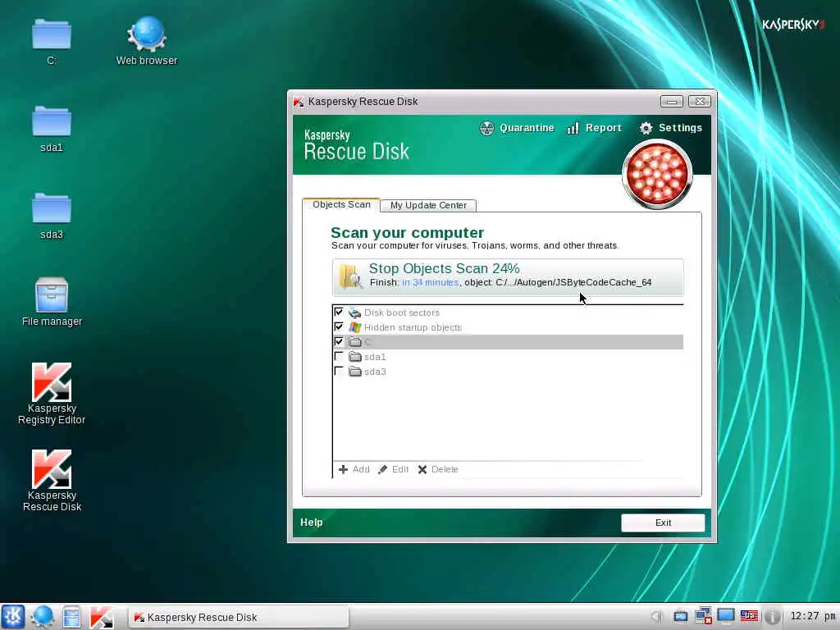
Task: Open Help in the Rescue Disk window
Action: pyautogui.click(x=311, y=523)
